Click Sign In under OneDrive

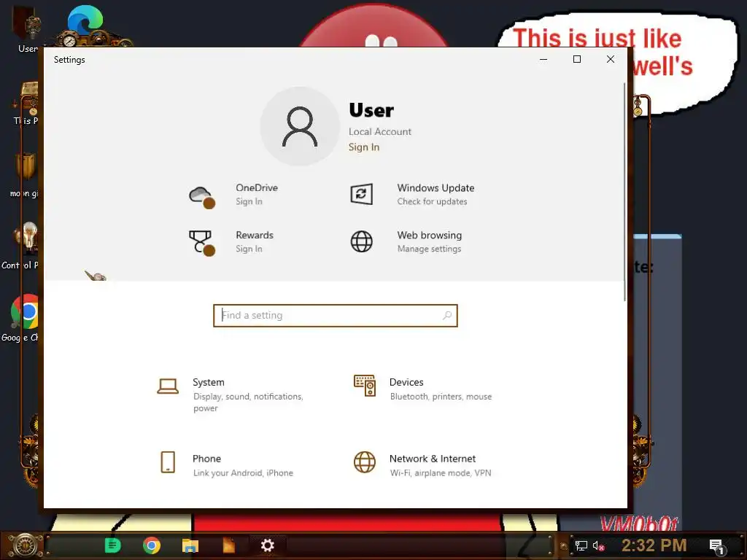click(249, 201)
